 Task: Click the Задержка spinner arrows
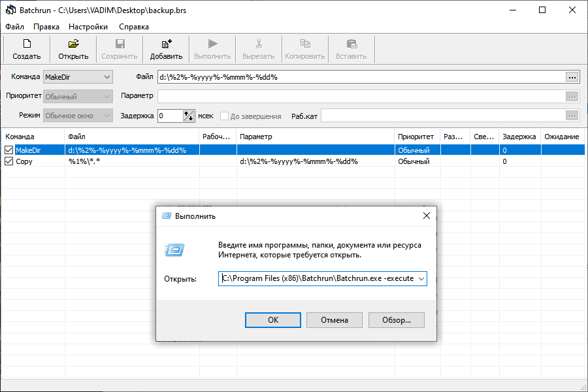click(x=189, y=116)
